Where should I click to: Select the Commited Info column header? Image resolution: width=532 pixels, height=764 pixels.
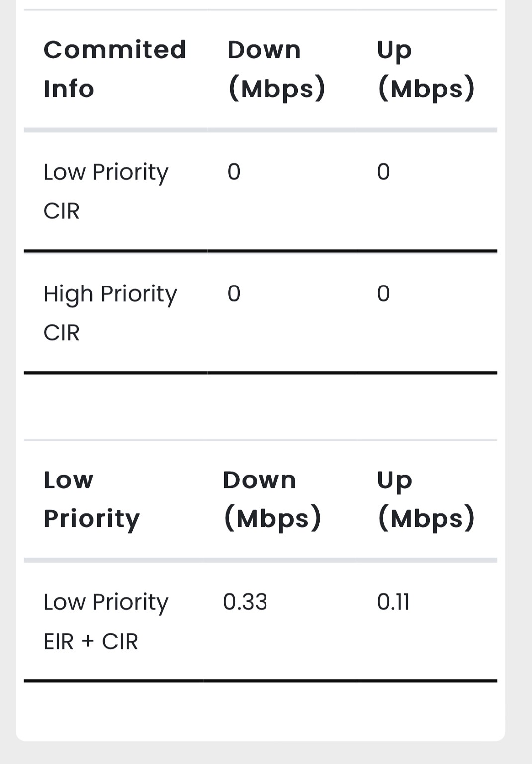[115, 69]
